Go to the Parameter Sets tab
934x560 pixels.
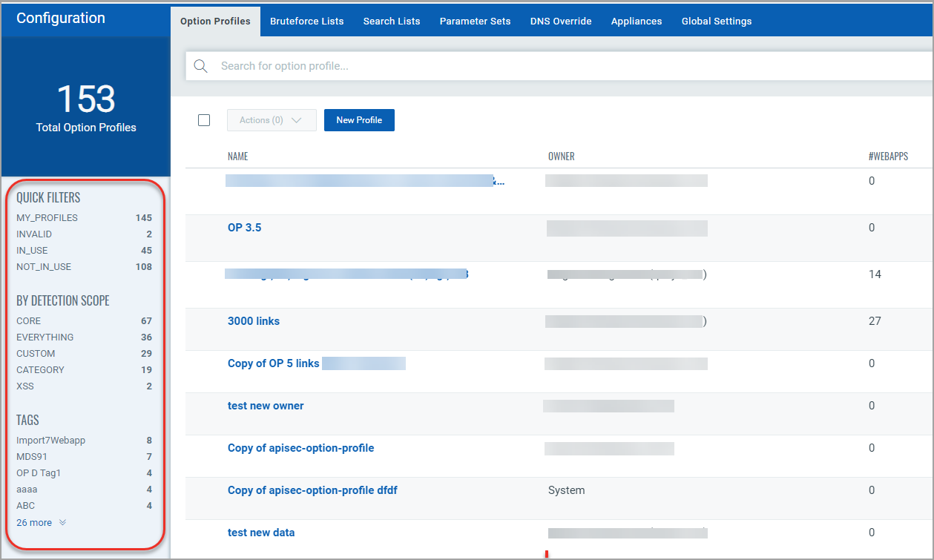pyautogui.click(x=475, y=22)
